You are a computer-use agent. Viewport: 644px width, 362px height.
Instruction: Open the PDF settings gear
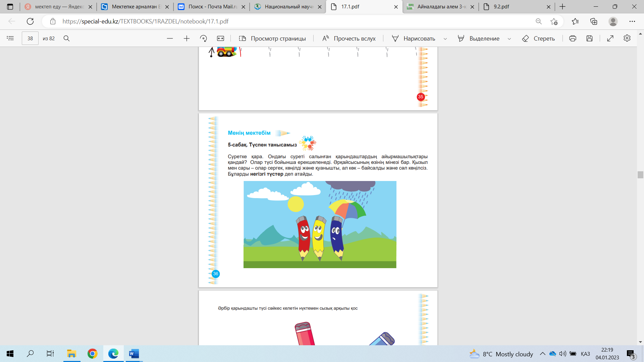point(627,38)
